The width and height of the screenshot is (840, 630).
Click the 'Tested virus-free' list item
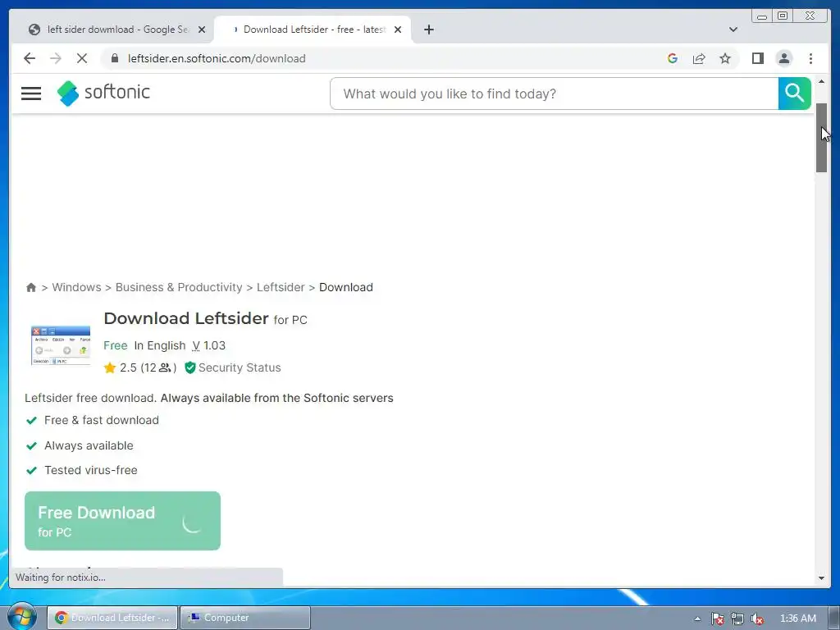tap(90, 470)
